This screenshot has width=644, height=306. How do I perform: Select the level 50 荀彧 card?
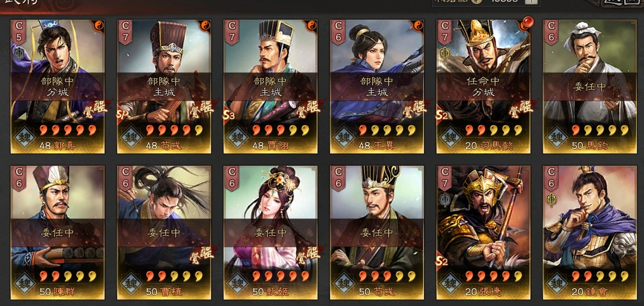377,232
